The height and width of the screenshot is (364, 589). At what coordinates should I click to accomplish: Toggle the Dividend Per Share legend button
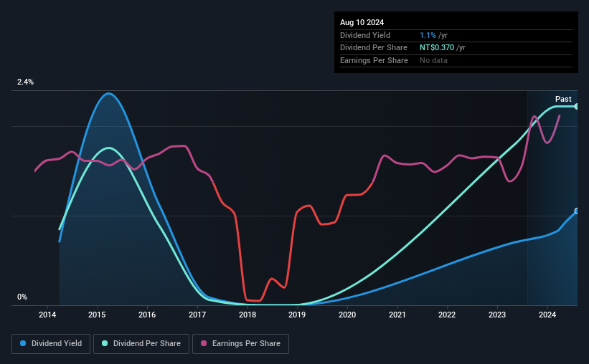pos(141,344)
